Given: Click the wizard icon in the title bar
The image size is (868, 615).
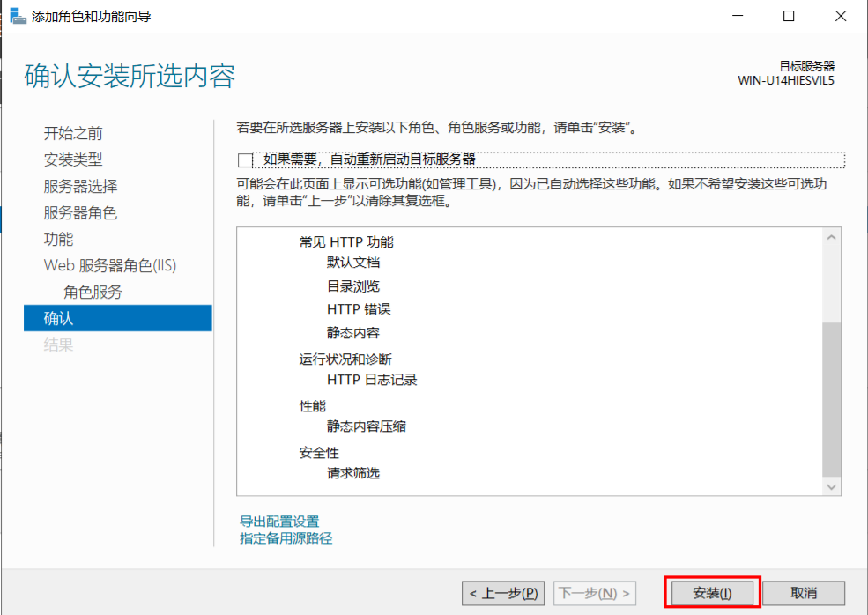Looking at the screenshot, I should (18, 15).
